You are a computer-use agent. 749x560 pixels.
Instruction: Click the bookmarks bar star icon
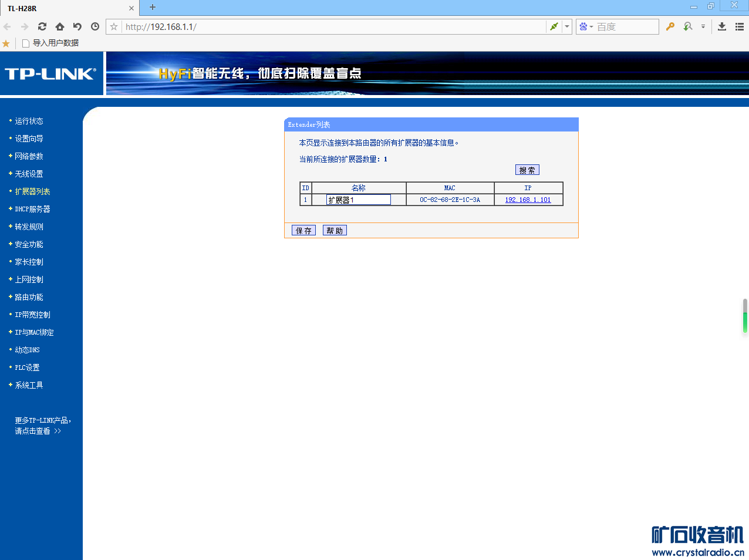tap(6, 43)
